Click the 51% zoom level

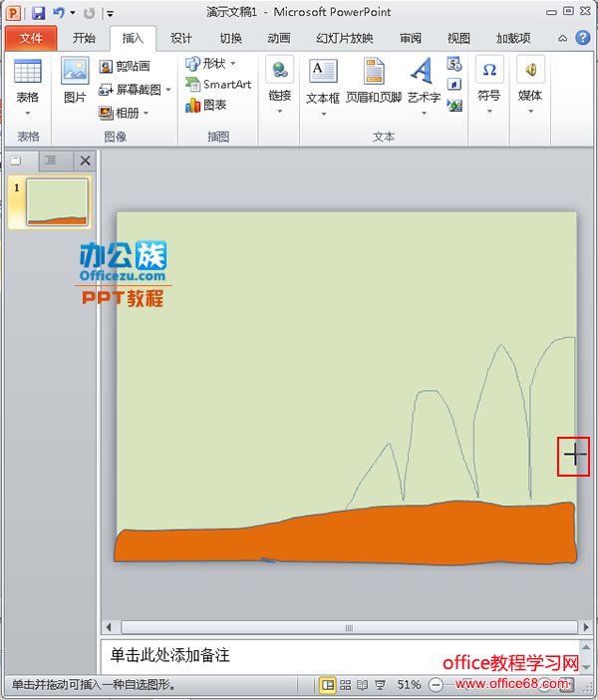click(409, 684)
